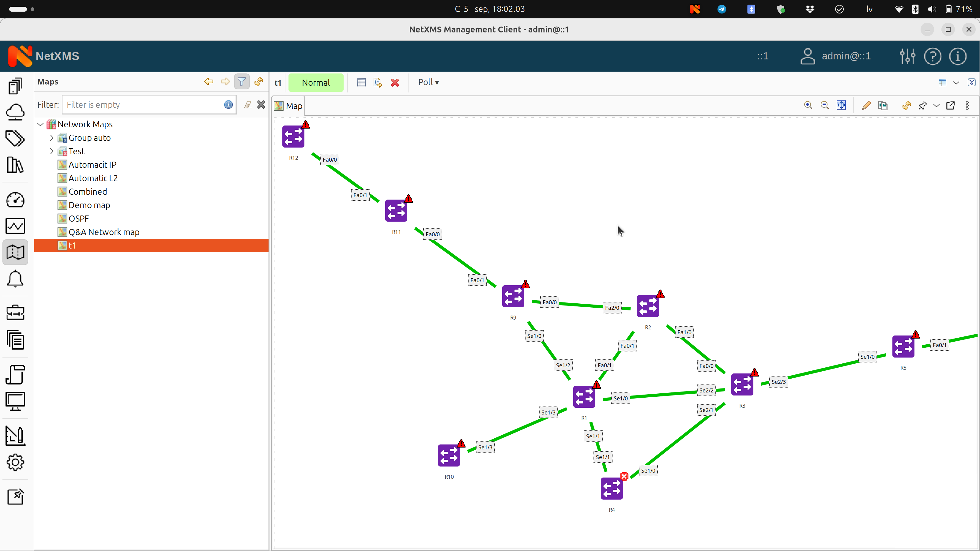Expand the Group auto tree item
Screen dimensions: 980x551
click(52, 137)
